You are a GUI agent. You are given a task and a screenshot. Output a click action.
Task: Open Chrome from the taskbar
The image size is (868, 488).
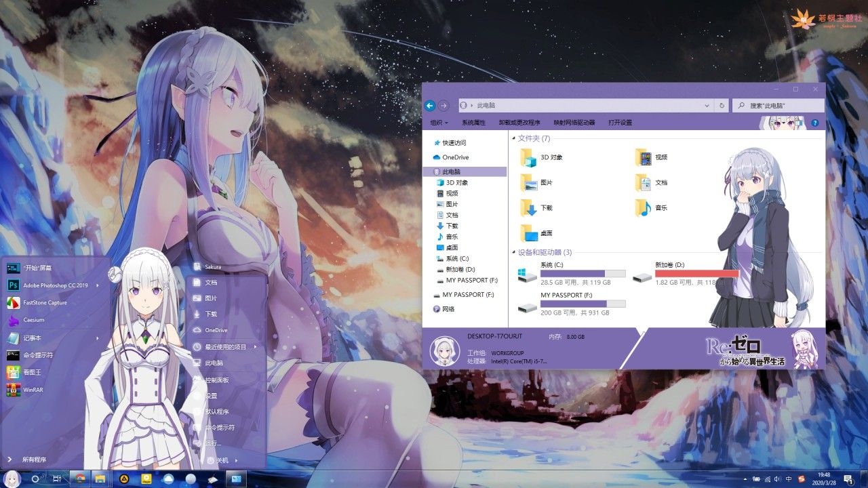pyautogui.click(x=80, y=479)
